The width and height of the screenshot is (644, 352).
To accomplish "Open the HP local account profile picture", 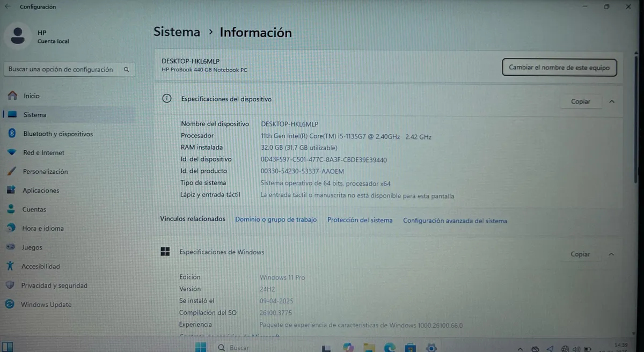I will tap(18, 35).
